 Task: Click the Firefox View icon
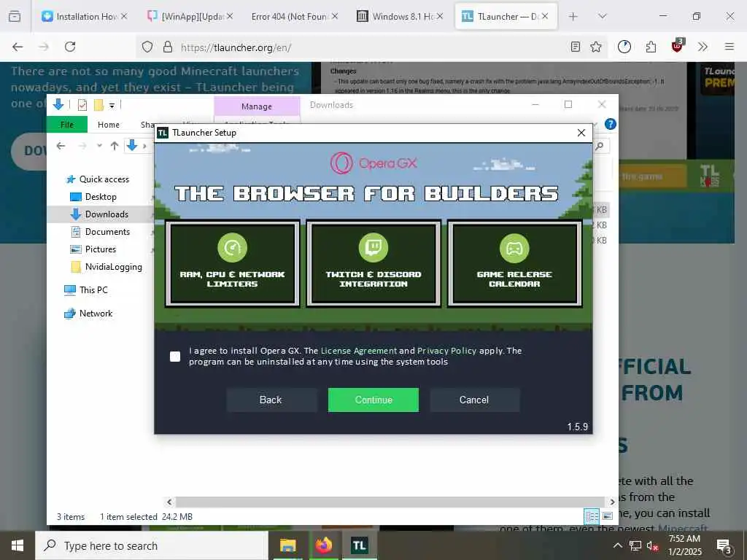pyautogui.click(x=15, y=16)
